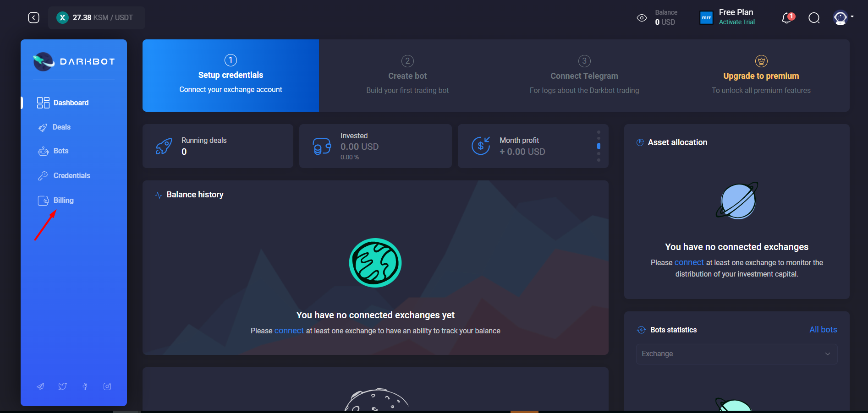The height and width of the screenshot is (413, 868).
Task: Expand the profile avatar menu
Action: pyautogui.click(x=840, y=17)
